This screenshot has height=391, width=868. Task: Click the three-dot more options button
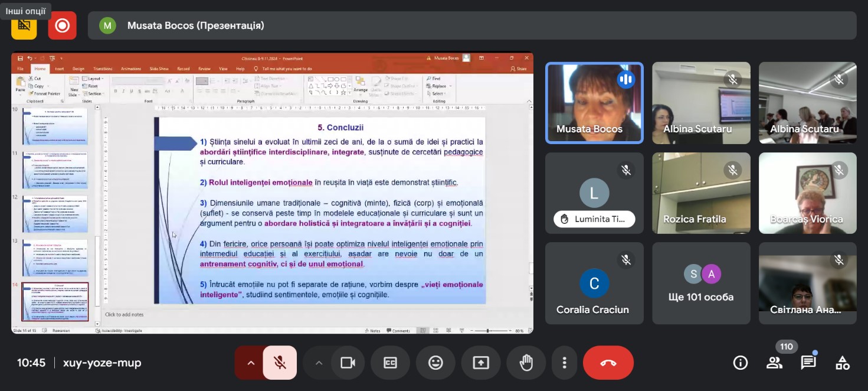point(565,363)
